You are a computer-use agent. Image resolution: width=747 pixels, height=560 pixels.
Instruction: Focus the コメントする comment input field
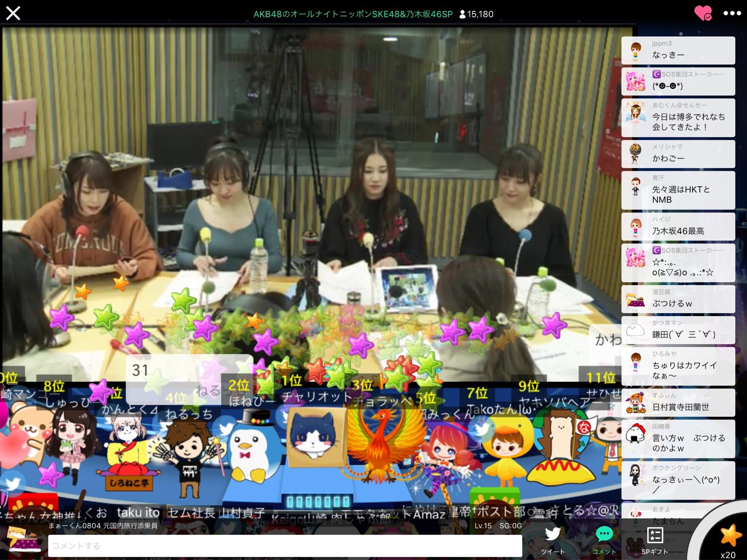pos(285,546)
